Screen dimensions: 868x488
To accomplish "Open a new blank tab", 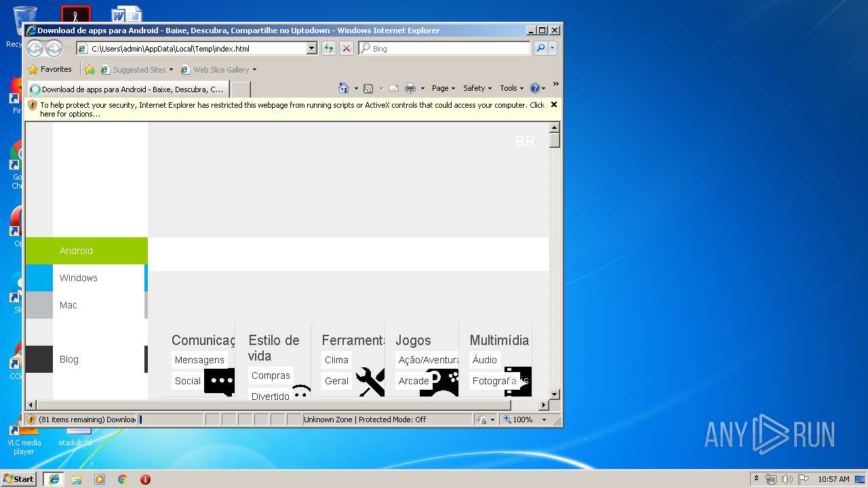I will tap(241, 89).
